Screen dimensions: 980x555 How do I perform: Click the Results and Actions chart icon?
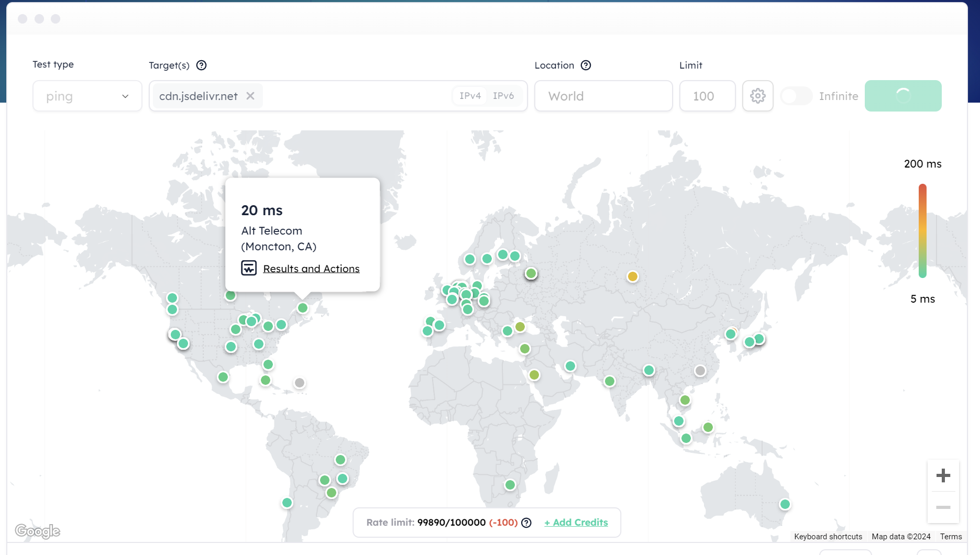(249, 268)
